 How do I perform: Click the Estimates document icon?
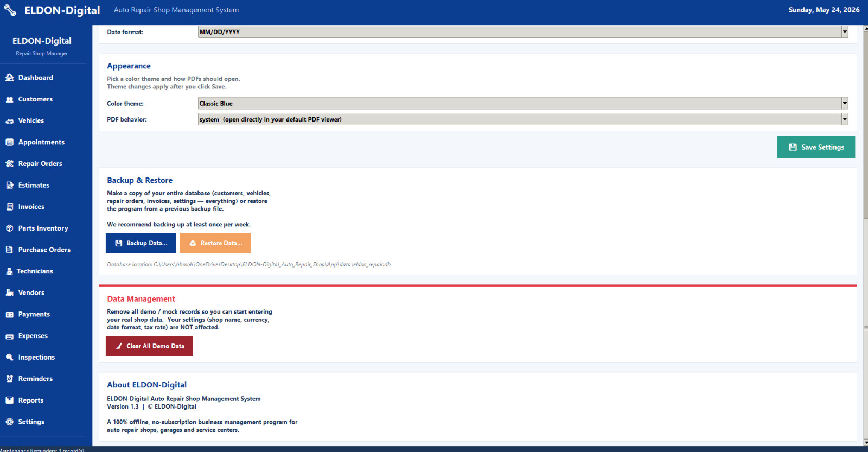(x=9, y=186)
